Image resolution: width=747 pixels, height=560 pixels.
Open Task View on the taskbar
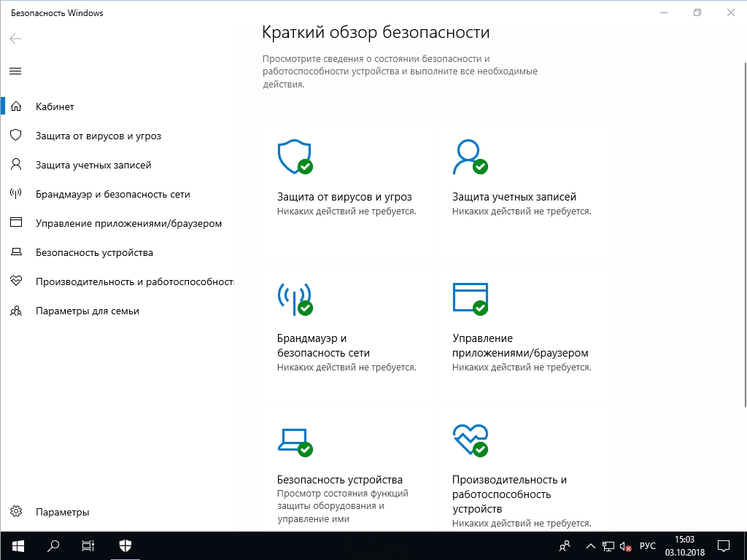[x=88, y=545]
